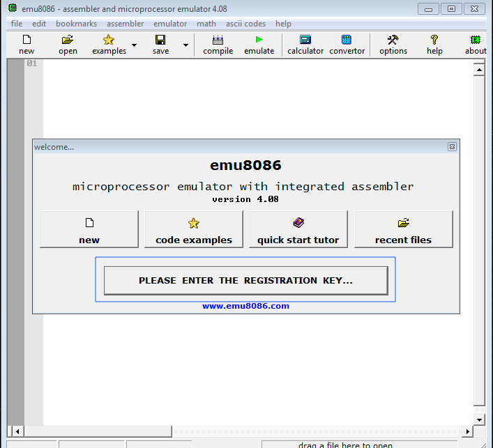The image size is (493, 448).
Task: Launch the convertor tool
Action: tap(347, 40)
